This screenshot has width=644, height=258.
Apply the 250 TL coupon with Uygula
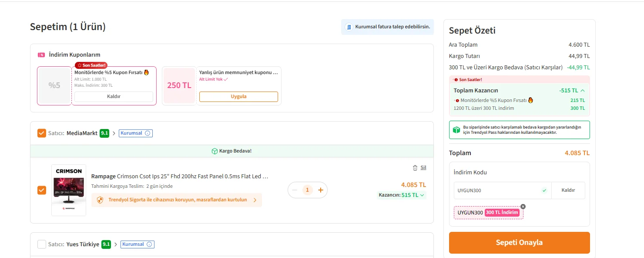238,96
